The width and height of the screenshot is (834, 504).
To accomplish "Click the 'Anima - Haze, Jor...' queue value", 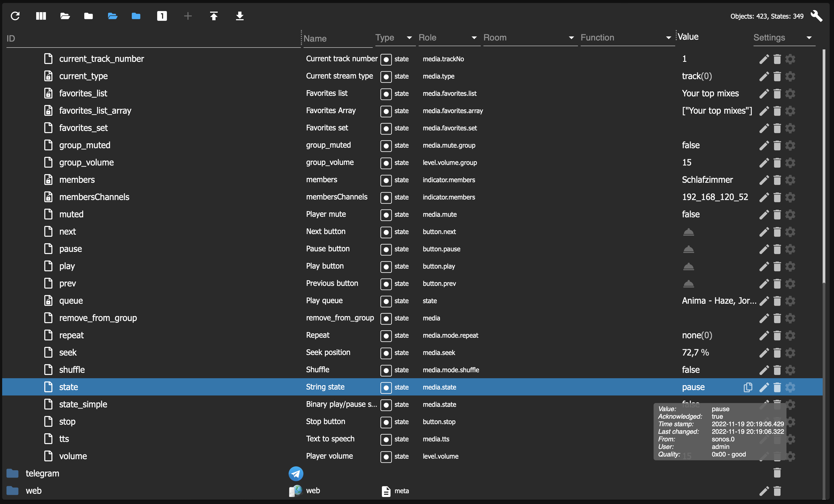I will tap(719, 301).
